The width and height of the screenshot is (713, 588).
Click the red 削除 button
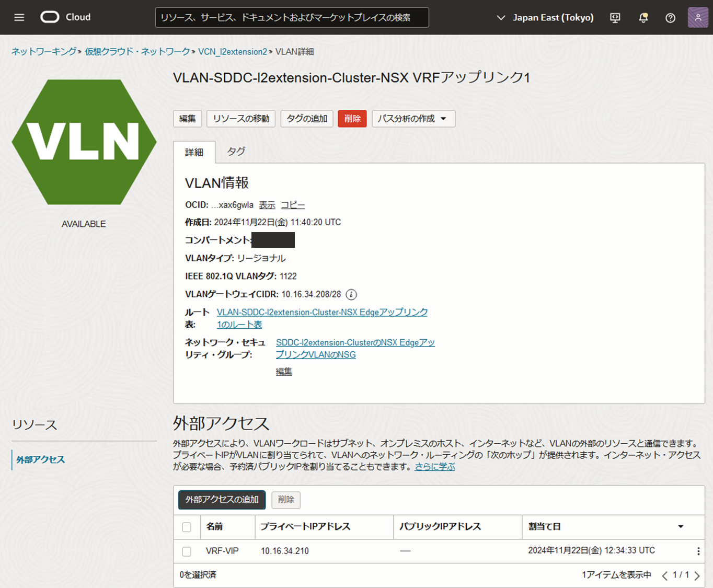coord(352,119)
